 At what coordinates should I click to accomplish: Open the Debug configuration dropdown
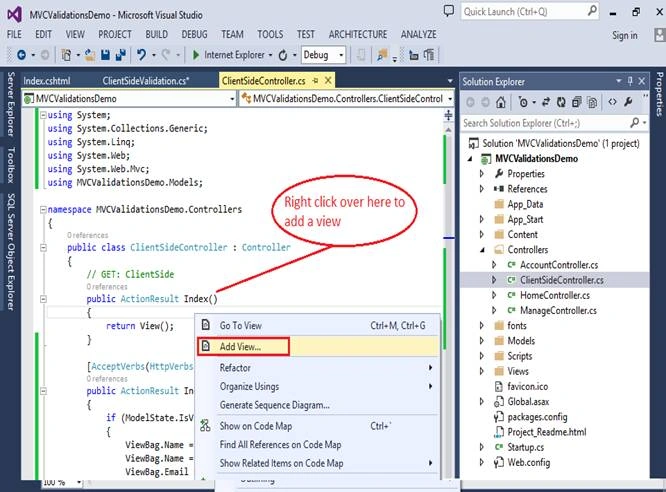[x=324, y=55]
